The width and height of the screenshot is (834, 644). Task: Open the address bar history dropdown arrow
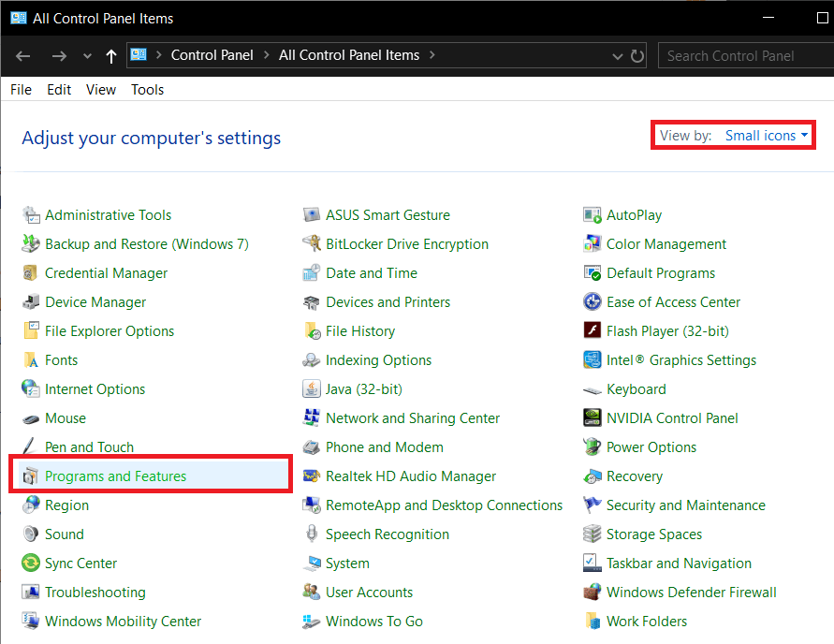coord(617,56)
